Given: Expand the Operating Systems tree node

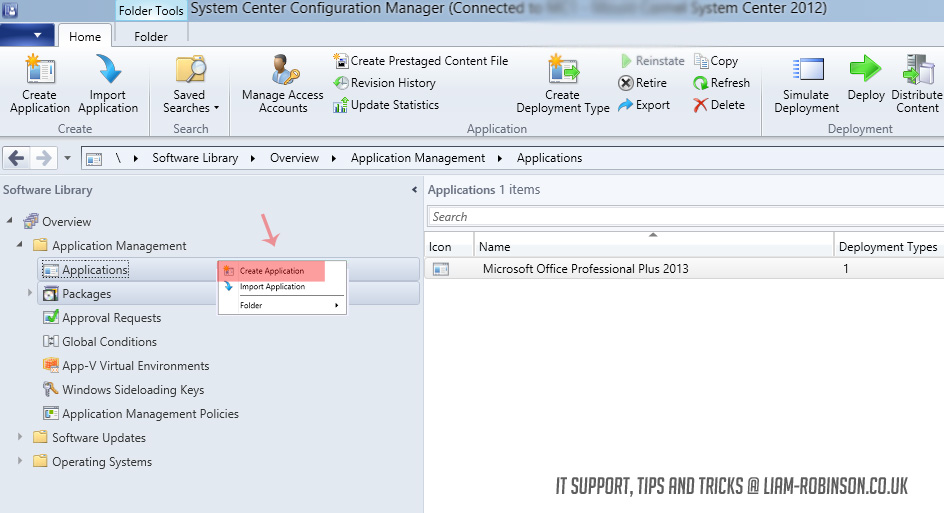Looking at the screenshot, I should point(20,461).
